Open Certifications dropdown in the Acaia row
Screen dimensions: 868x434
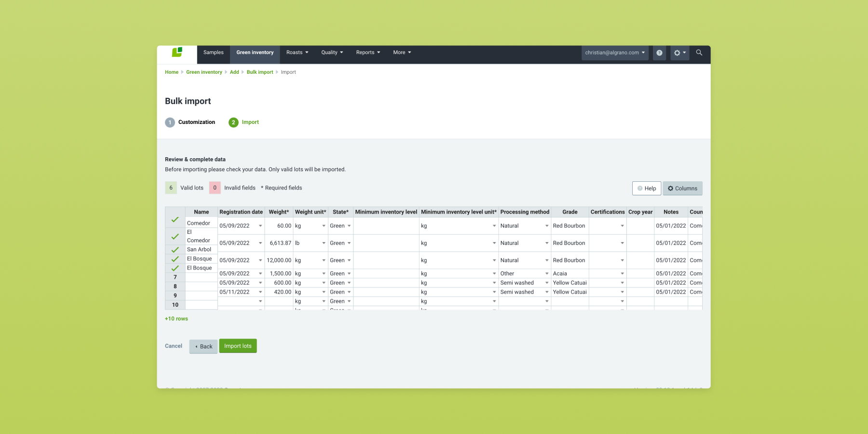(x=622, y=274)
